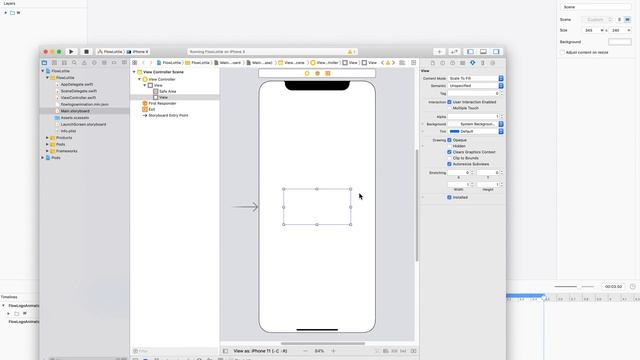The height and width of the screenshot is (360, 640).
Task: Toggle User Interaction Enabled checkbox
Action: (449, 102)
